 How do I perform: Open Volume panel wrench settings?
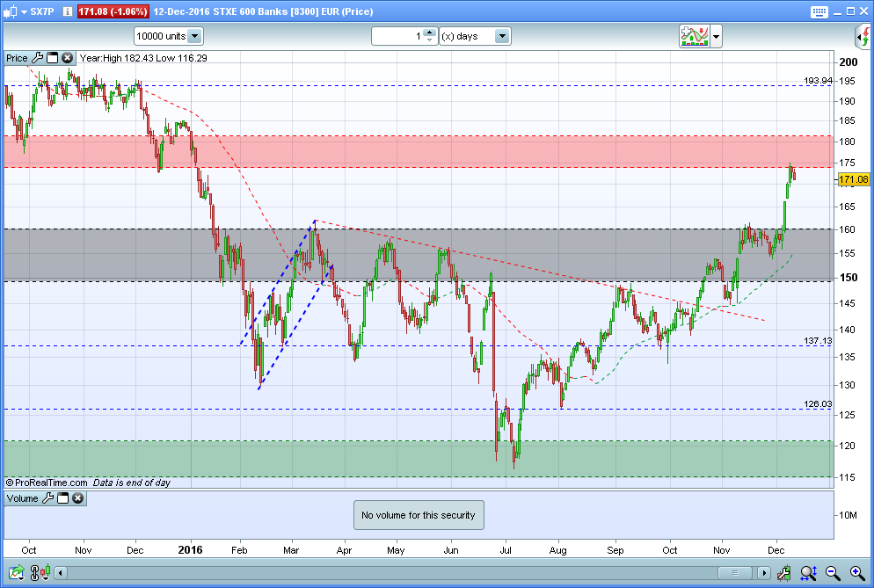[x=47, y=498]
